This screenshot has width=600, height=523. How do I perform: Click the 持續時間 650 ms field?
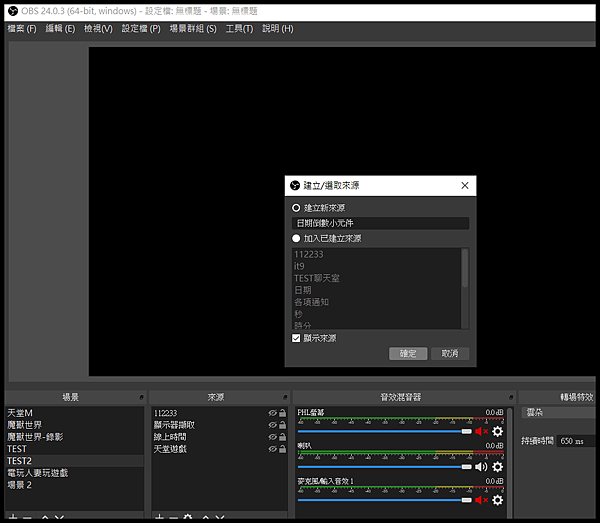point(578,441)
